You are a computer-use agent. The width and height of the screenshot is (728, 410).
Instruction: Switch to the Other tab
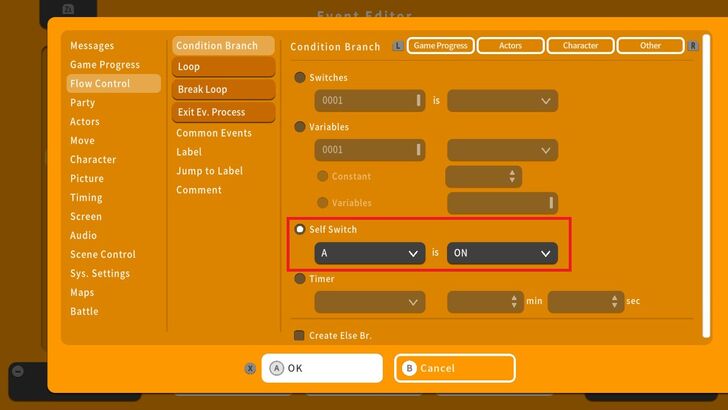coord(650,46)
